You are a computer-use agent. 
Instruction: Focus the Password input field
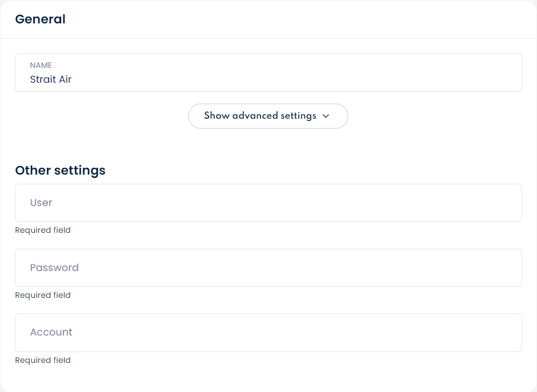pyautogui.click(x=268, y=268)
